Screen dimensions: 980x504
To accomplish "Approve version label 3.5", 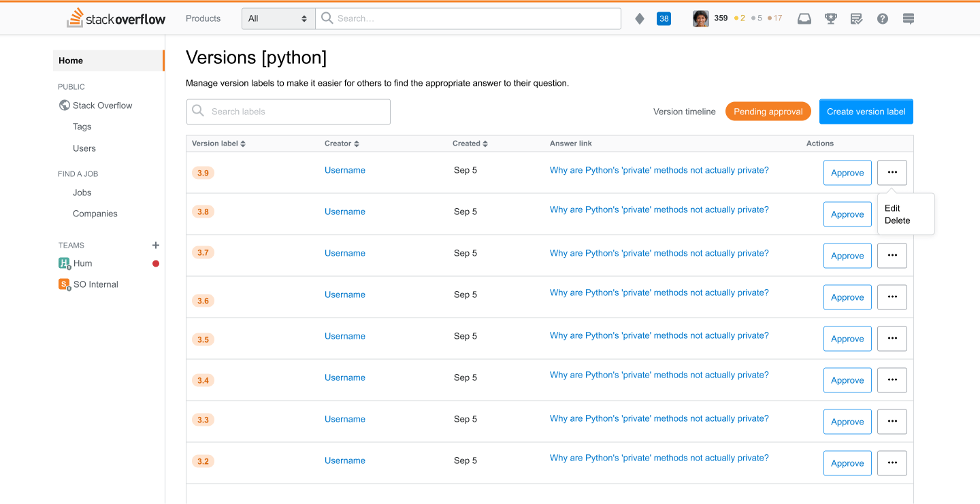I will pyautogui.click(x=847, y=339).
